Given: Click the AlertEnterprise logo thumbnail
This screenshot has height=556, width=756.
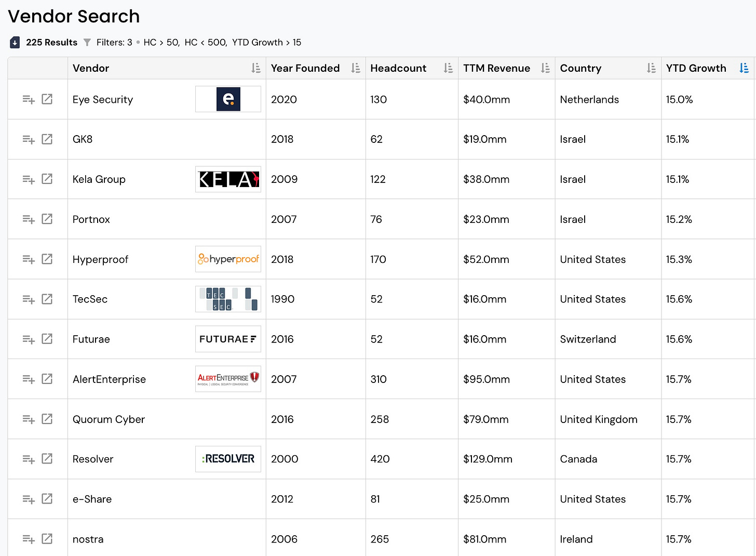Looking at the screenshot, I should click(228, 379).
